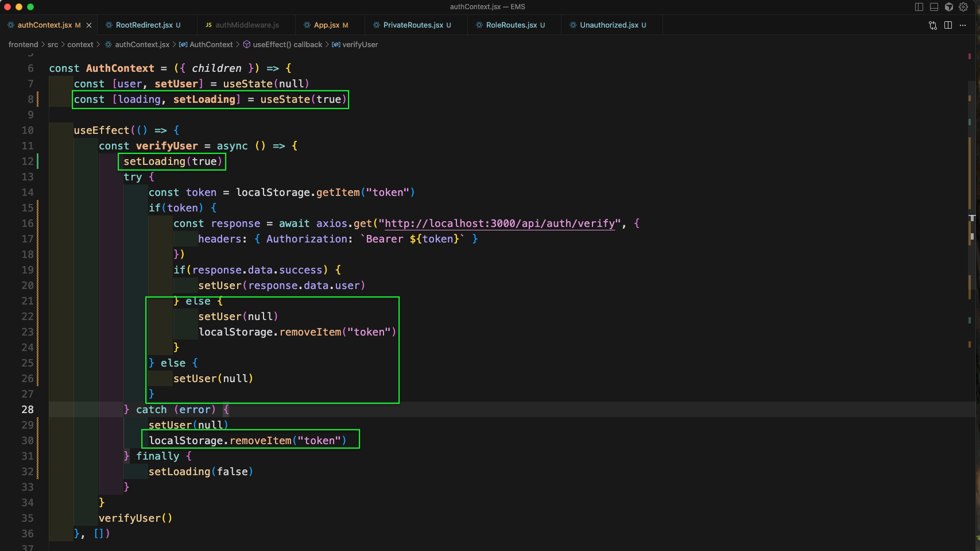Click the children parameter on line 6
This screenshot has width=980, height=551.
(x=216, y=68)
